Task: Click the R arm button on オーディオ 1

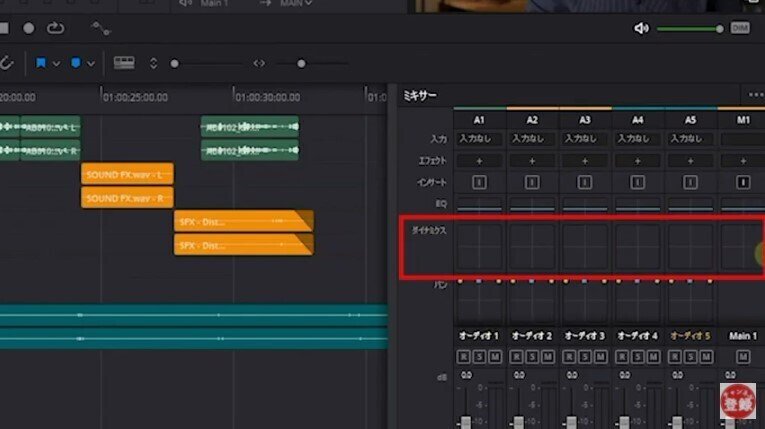Action: coord(463,357)
